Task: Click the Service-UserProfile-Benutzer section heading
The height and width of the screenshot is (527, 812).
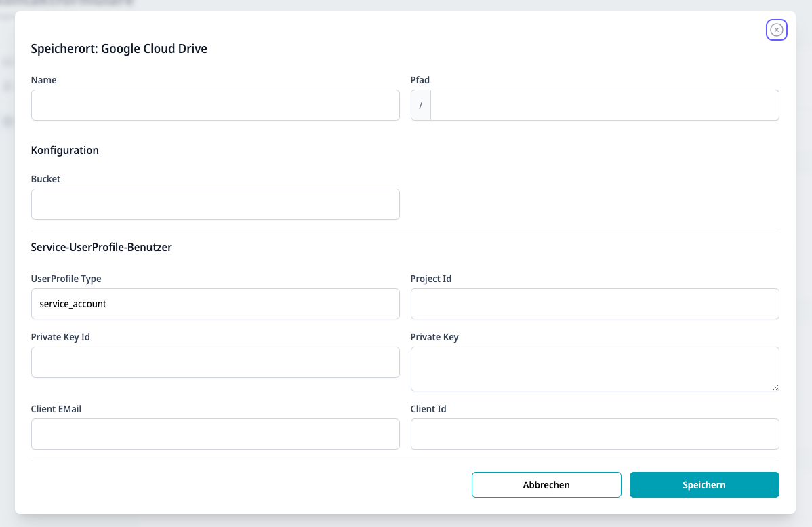Action: [x=102, y=247]
